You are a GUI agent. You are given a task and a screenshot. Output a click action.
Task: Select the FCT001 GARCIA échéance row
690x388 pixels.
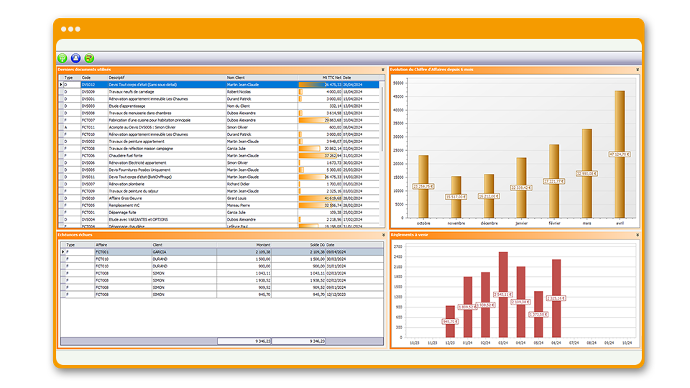(x=222, y=252)
